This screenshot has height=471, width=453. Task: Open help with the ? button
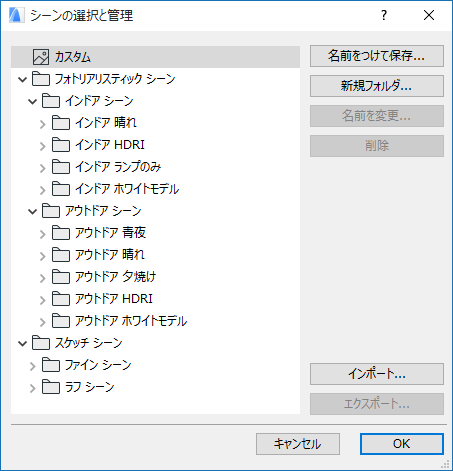[384, 15]
